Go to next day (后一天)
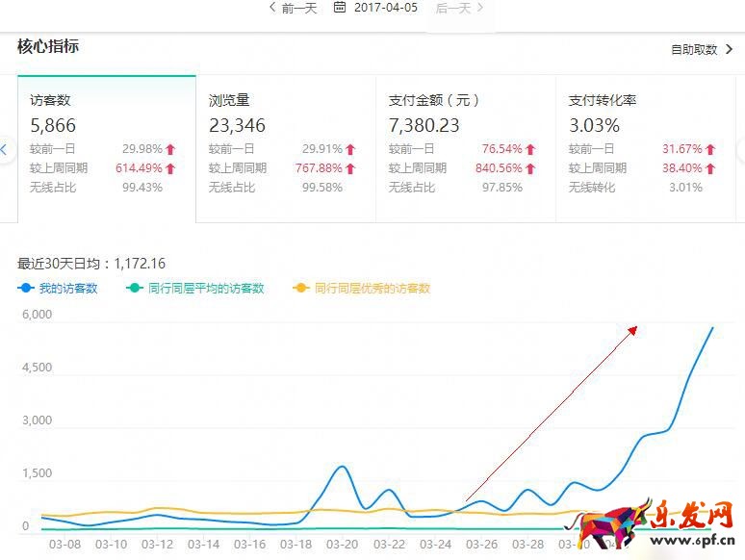The height and width of the screenshot is (560, 745). click(459, 8)
